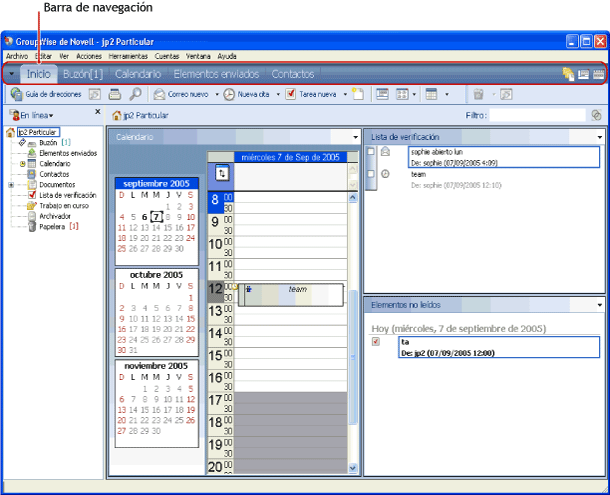Open the Calendario panel dropdown arrow
This screenshot has width=610, height=495.
coord(355,137)
